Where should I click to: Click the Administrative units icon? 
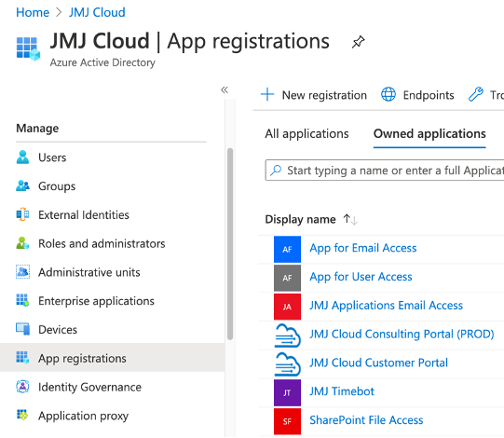[x=22, y=272]
